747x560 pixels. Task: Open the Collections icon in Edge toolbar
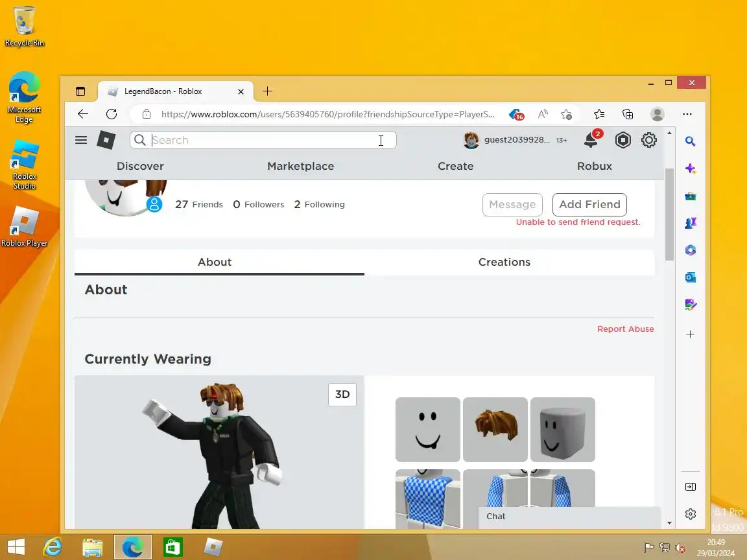click(628, 114)
